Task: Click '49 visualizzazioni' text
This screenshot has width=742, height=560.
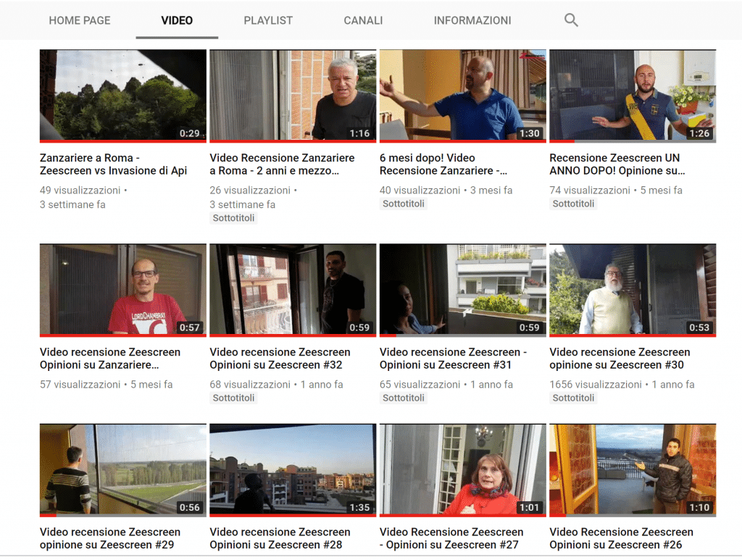Action: click(x=80, y=190)
